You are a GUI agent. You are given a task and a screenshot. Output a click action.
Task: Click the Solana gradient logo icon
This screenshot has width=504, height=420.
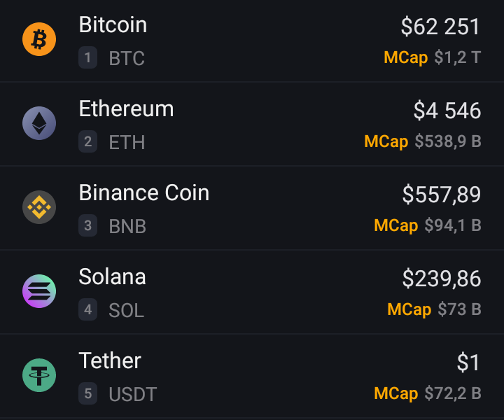coord(39,291)
